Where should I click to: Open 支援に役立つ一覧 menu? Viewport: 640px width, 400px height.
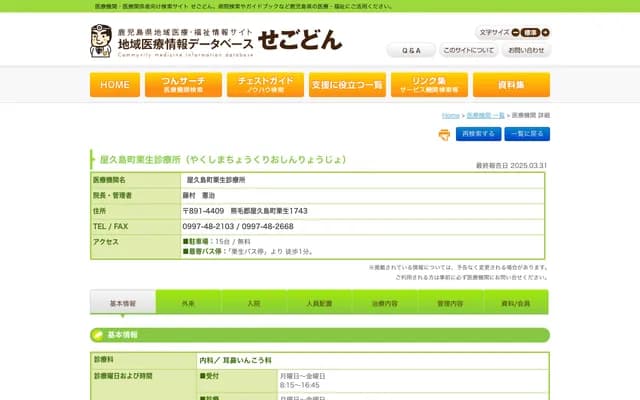click(x=346, y=85)
